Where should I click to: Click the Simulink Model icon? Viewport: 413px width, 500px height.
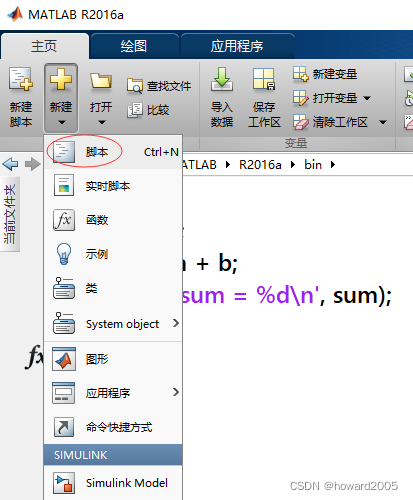(x=64, y=483)
